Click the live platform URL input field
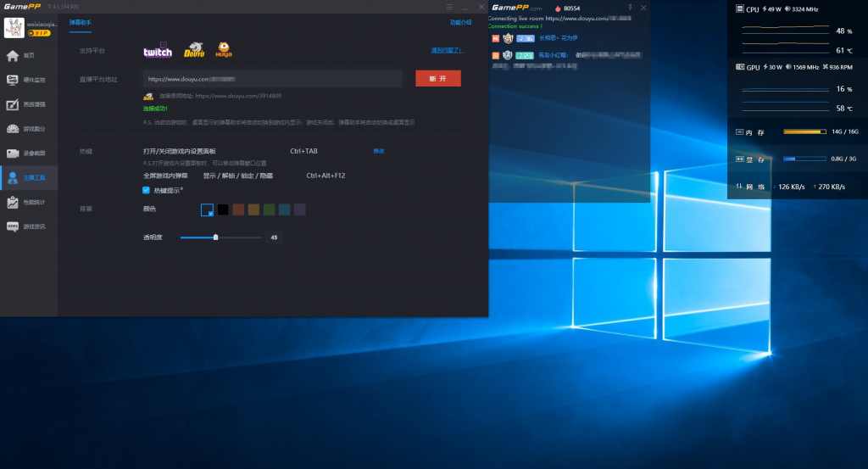Screen dimensions: 868x469 coord(272,79)
